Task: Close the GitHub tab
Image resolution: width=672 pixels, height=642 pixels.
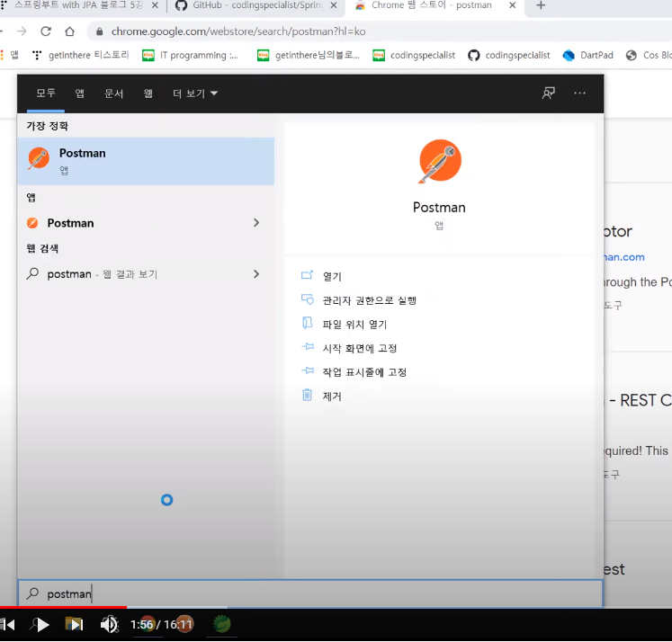Action: tap(334, 5)
